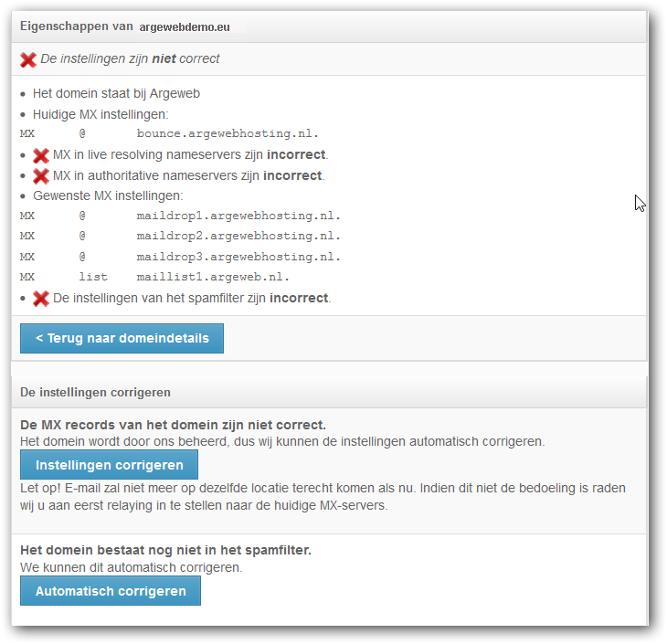The image size is (667, 644).
Task: Click the heading 'De MX records van het domein zijn niet correct.'
Action: coord(173,425)
